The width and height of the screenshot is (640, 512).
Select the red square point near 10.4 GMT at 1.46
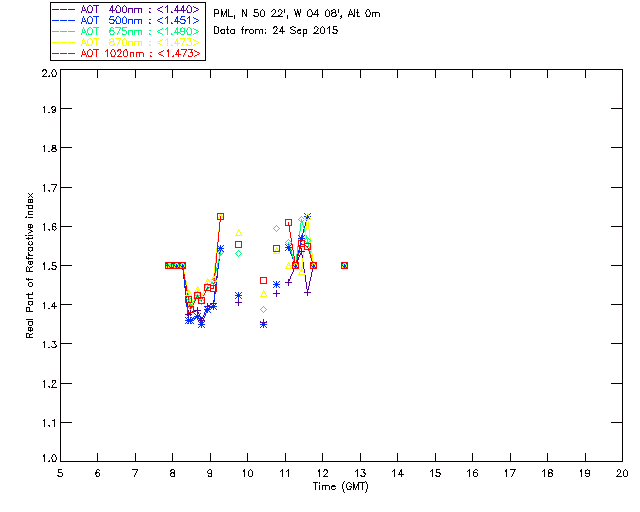[264, 280]
